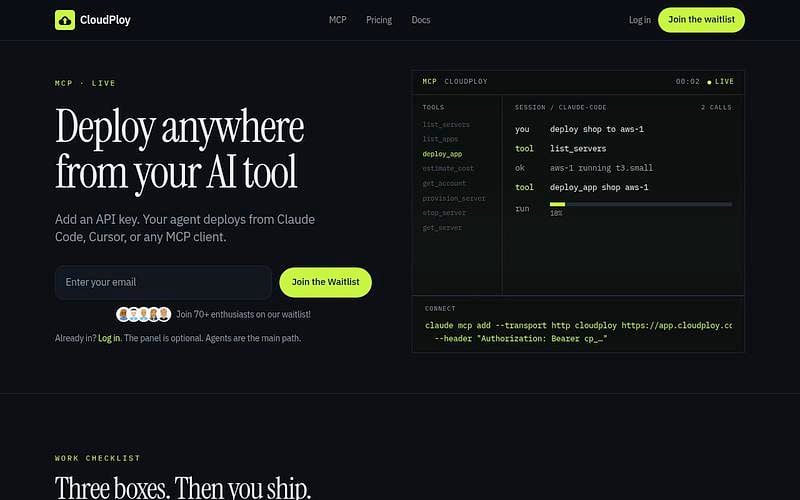
Task: Select get_account in the Tools list
Action: (x=444, y=183)
